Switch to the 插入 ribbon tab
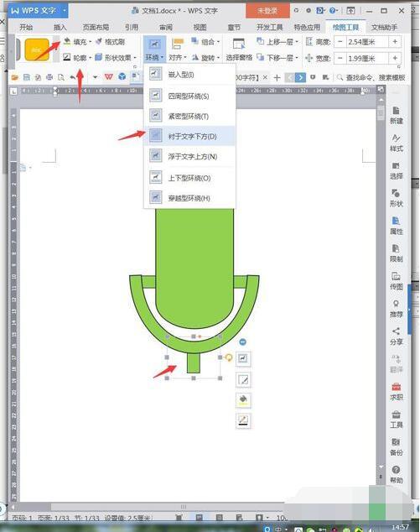The width and height of the screenshot is (420, 532). (60, 27)
